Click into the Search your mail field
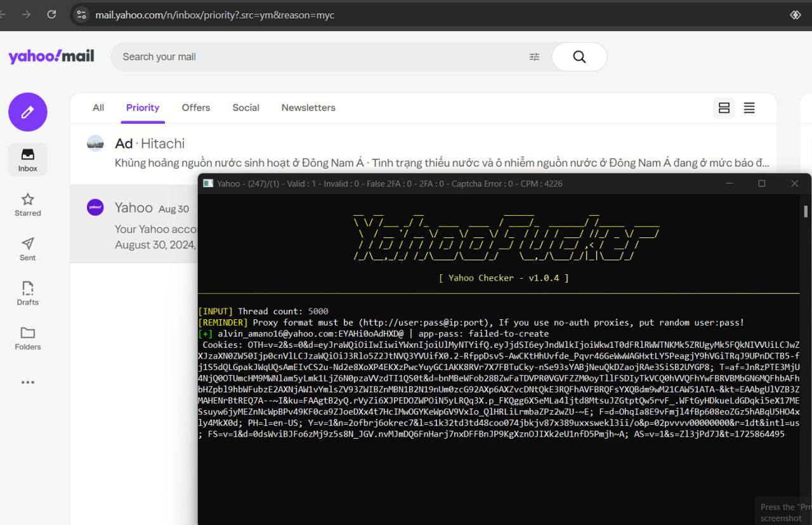 point(317,57)
